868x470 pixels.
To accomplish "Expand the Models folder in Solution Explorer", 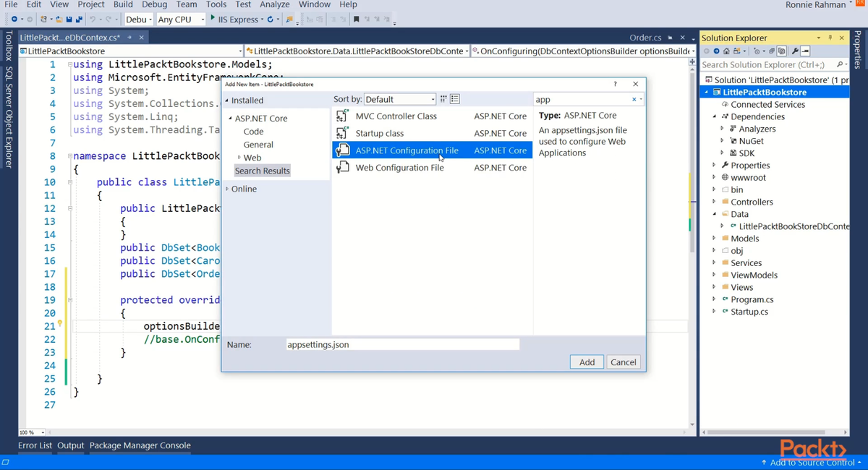I will coord(714,239).
